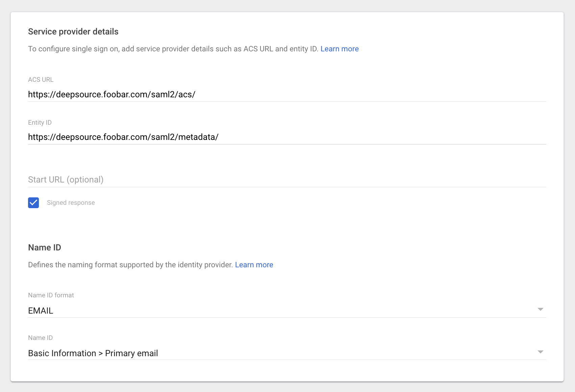Click the Start URL (optional) field
The width and height of the screenshot is (575, 392).
(286, 179)
